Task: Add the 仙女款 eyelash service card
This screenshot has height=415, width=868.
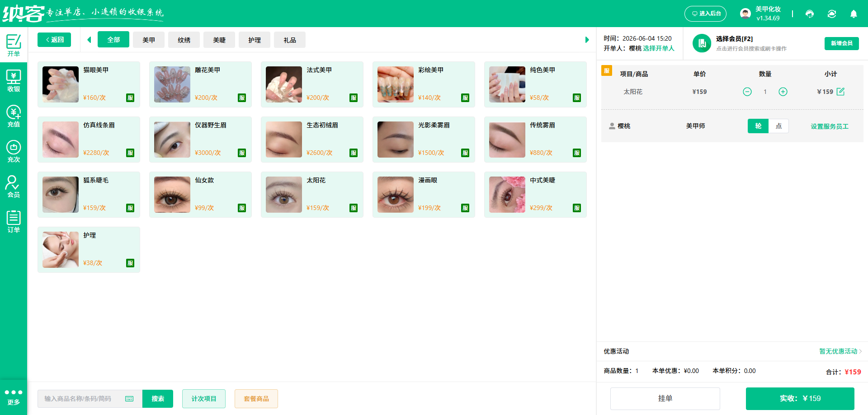Action: click(x=200, y=195)
